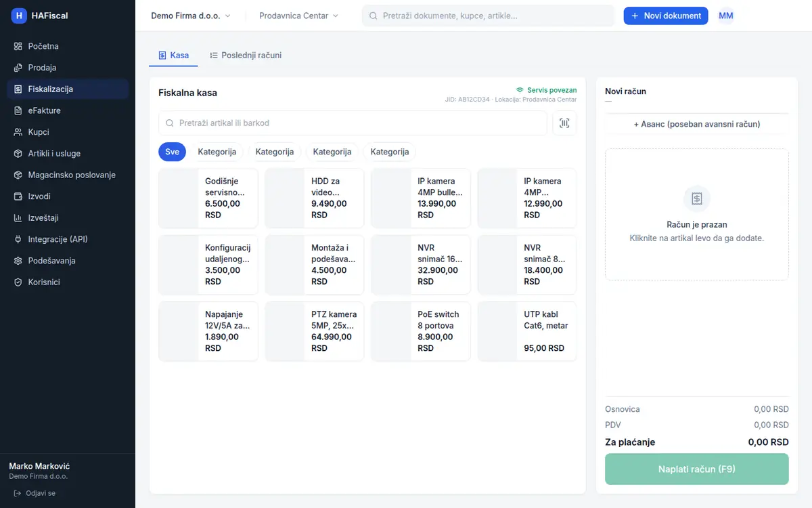
Task: Open the MM user avatar menu
Action: click(726, 16)
